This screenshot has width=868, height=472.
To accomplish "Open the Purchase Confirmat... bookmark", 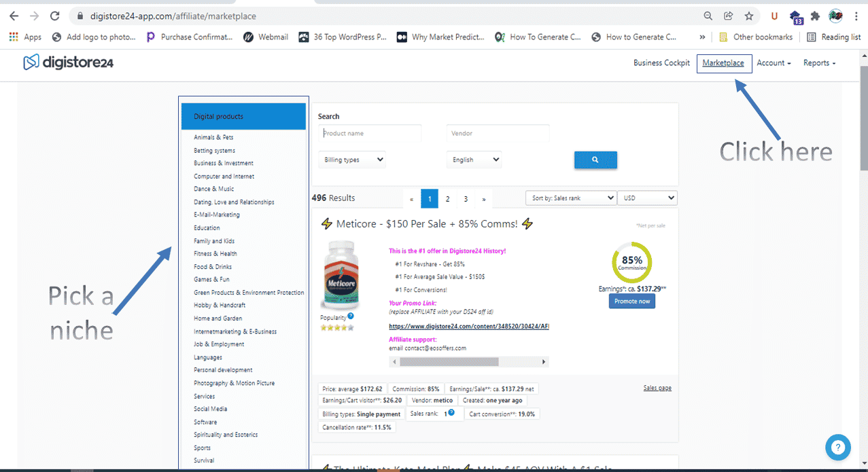I will 190,37.
